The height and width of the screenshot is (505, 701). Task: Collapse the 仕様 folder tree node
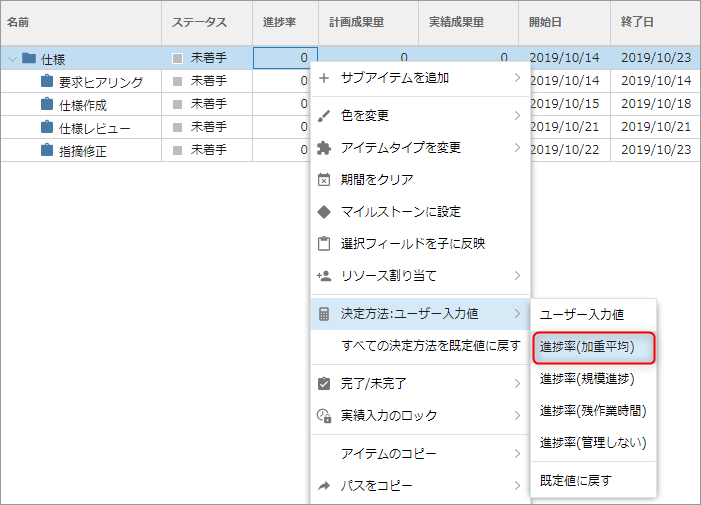coord(13,59)
